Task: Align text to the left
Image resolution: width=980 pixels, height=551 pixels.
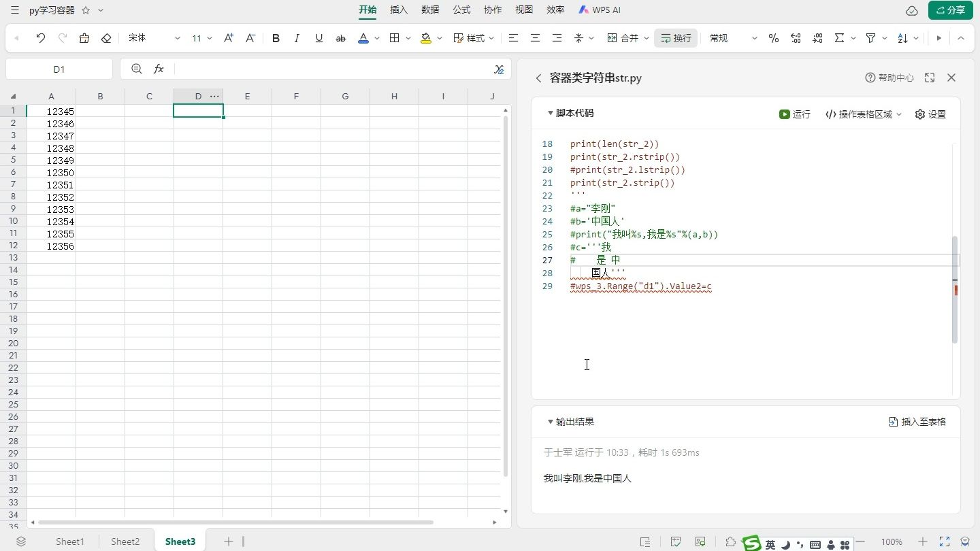Action: click(x=514, y=38)
